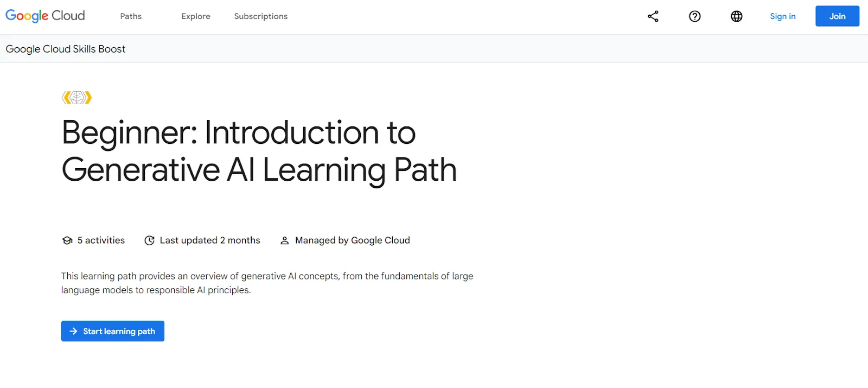This screenshot has height=388, width=868.
Task: Open the Paths menu
Action: [131, 16]
